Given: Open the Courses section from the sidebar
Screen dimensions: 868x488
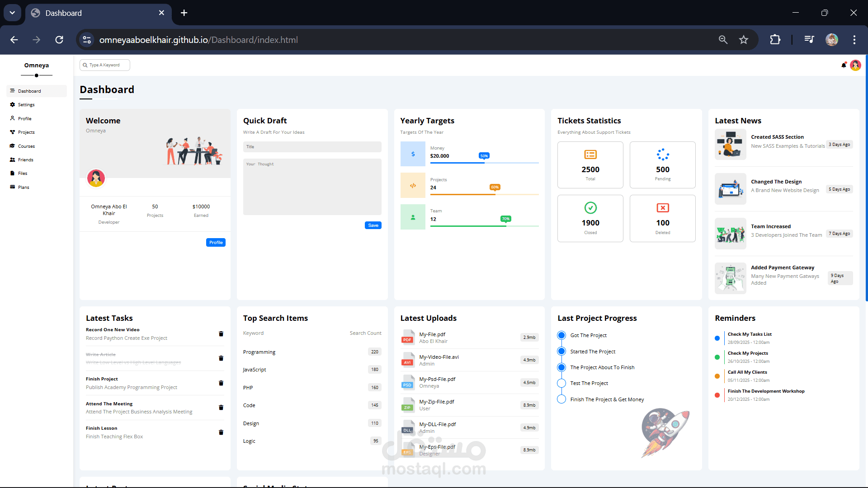Looking at the screenshot, I should tap(13, 145).
